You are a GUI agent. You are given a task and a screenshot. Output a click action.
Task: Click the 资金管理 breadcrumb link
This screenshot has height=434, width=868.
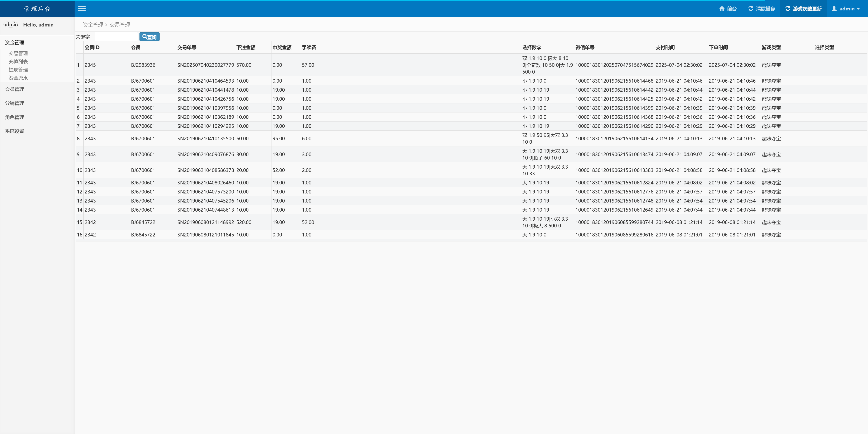click(x=93, y=25)
